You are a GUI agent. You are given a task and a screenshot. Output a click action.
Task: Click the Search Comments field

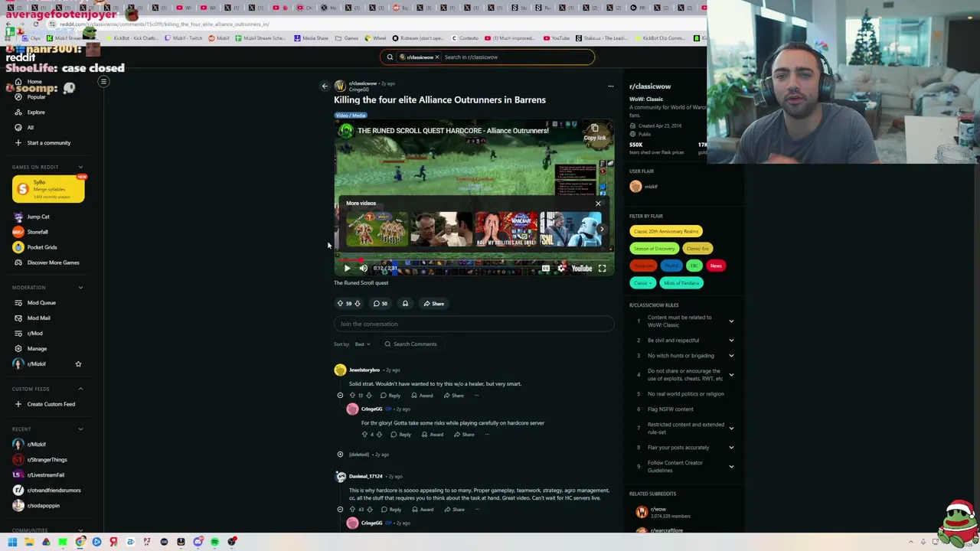click(x=411, y=344)
